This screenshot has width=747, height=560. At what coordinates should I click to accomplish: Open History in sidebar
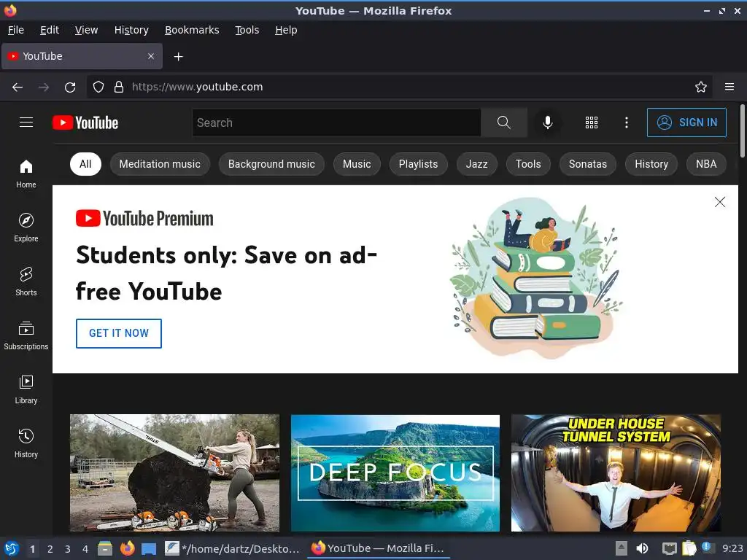26,443
